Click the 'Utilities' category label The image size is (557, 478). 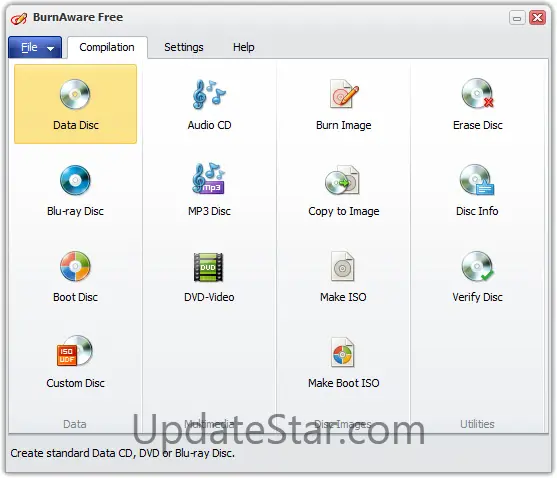point(477,424)
